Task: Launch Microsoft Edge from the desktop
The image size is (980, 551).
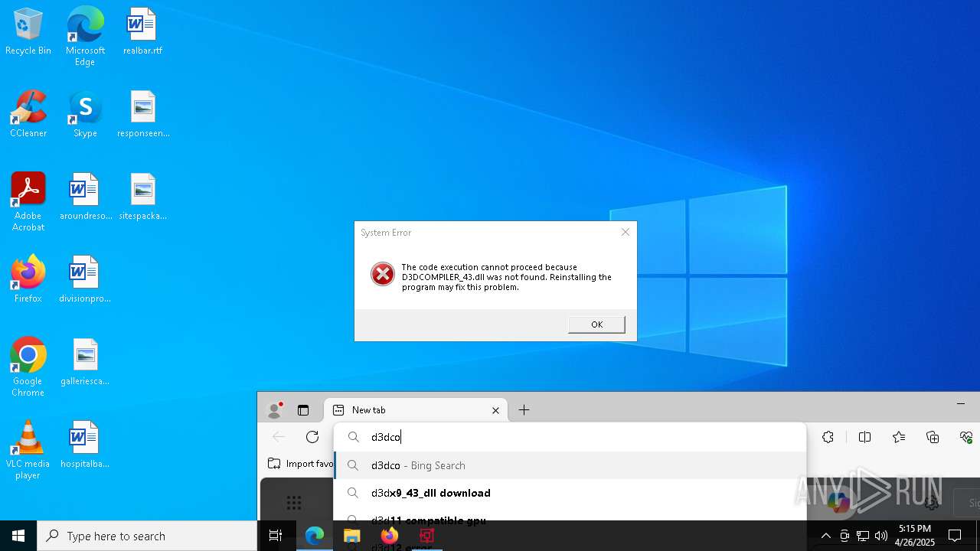Action: 85,37
